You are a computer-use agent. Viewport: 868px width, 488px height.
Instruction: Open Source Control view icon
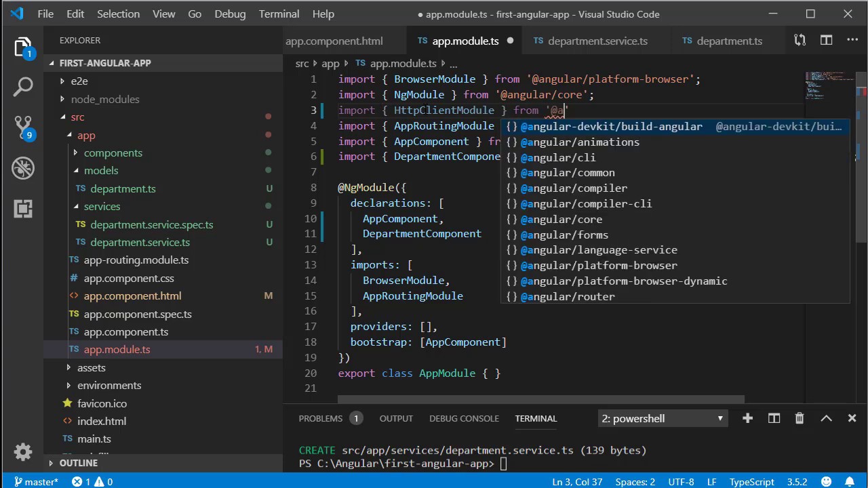coord(23,127)
